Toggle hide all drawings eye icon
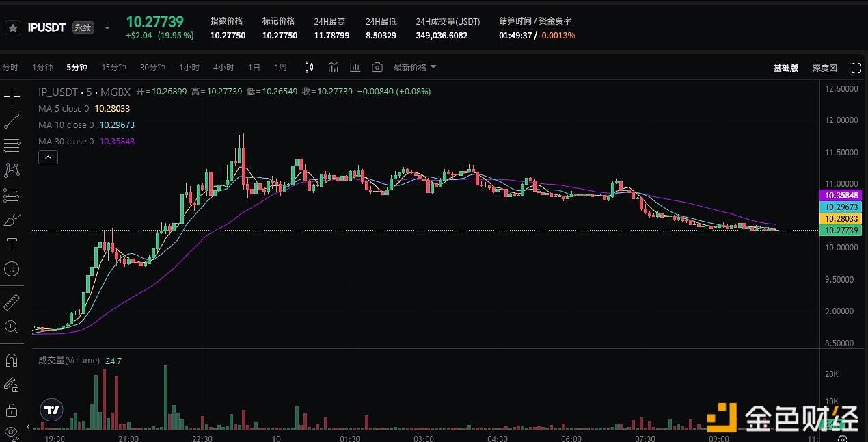868x442 pixels. click(12, 432)
